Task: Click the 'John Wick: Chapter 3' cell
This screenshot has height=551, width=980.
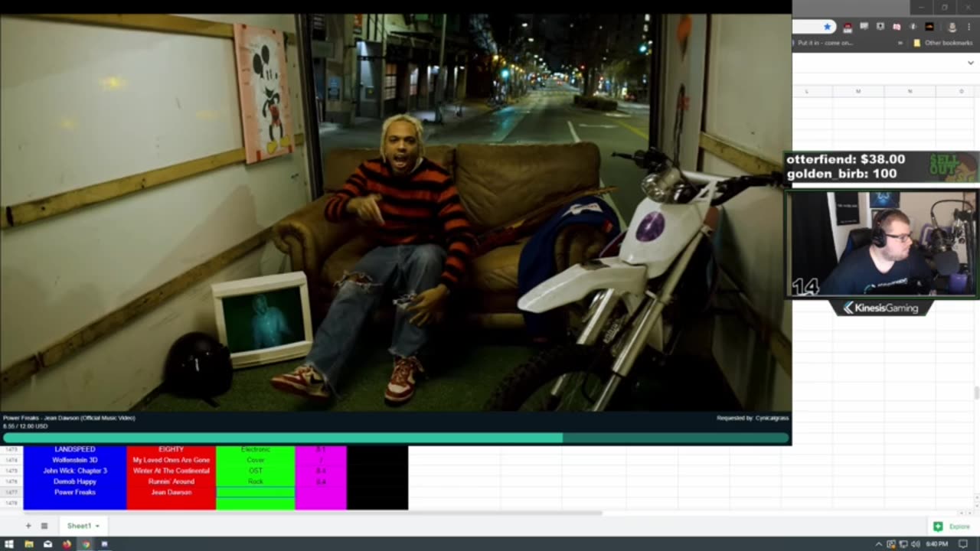Action: pos(75,471)
